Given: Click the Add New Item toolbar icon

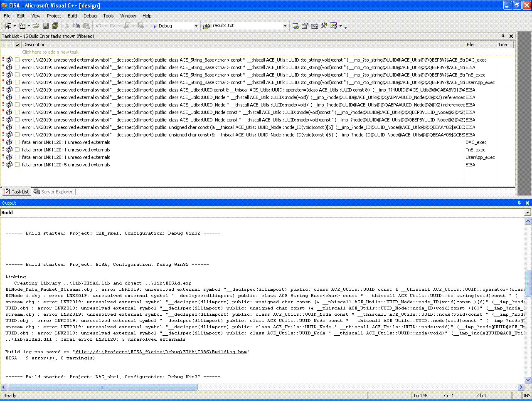Looking at the screenshot, I should tap(22, 26).
